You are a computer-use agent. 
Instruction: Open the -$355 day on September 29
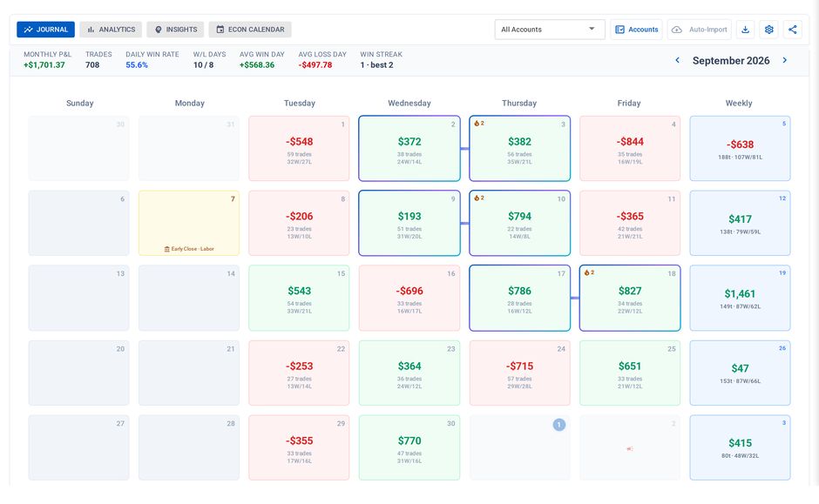(x=299, y=447)
